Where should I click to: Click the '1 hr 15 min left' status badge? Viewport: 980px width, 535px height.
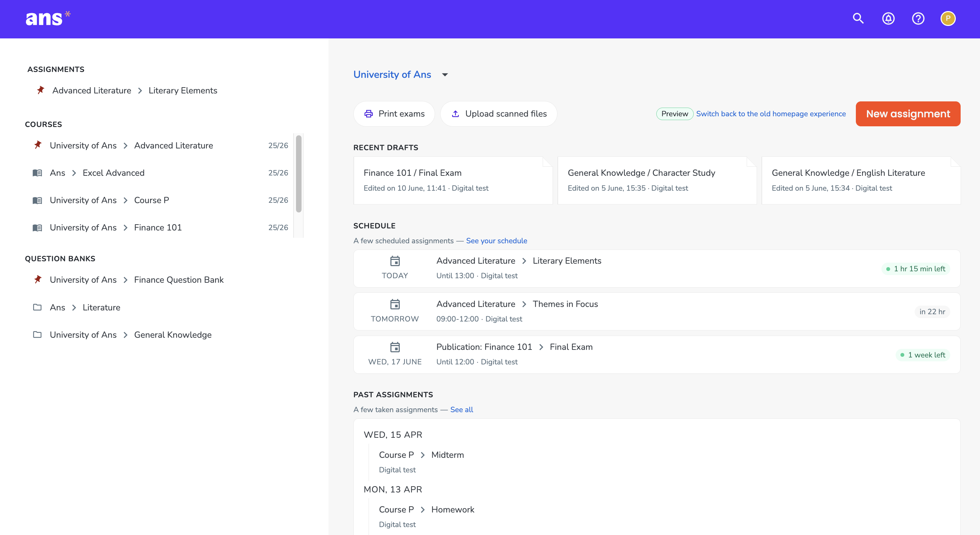point(916,269)
